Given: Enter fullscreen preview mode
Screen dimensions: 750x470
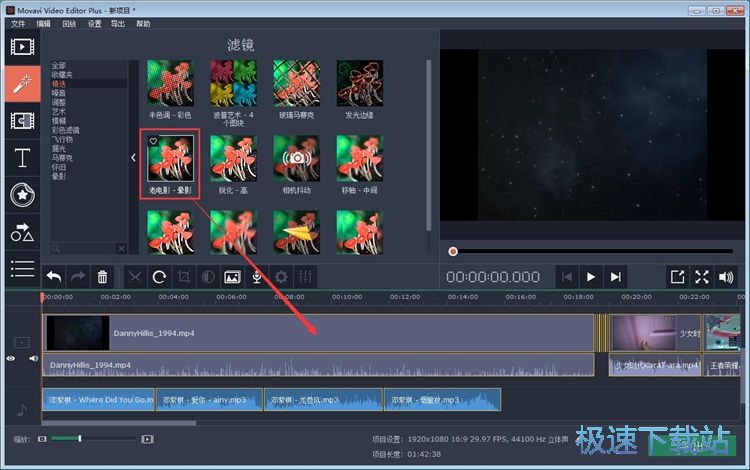Looking at the screenshot, I should coord(702,277).
